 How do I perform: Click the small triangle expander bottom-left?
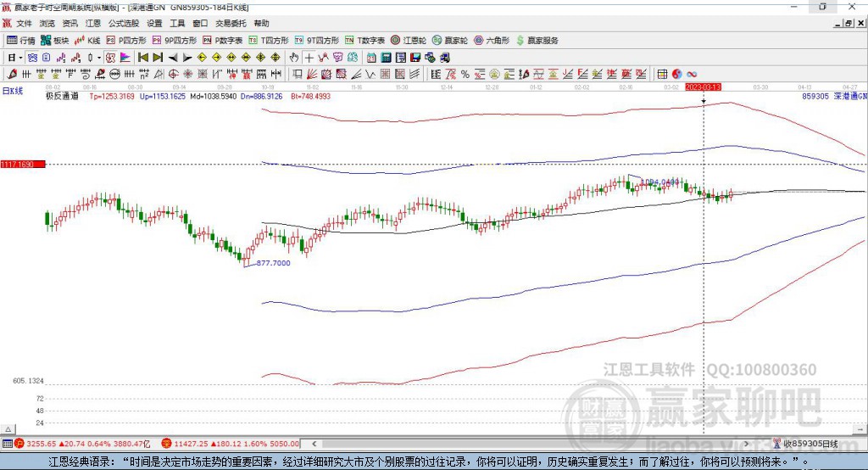(8, 429)
